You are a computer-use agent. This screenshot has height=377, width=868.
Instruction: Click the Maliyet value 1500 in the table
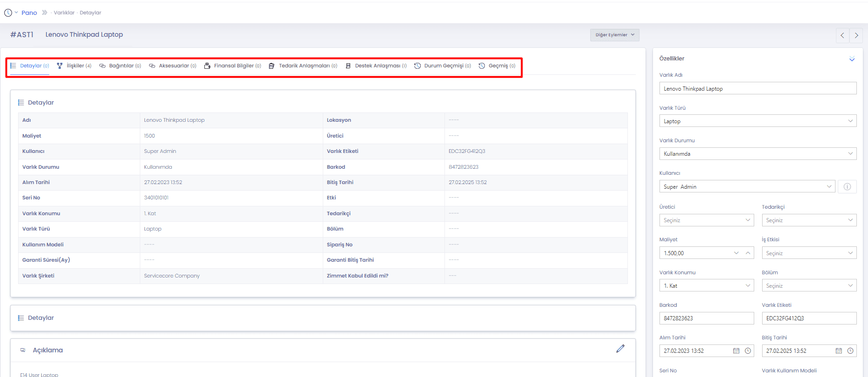[150, 136]
